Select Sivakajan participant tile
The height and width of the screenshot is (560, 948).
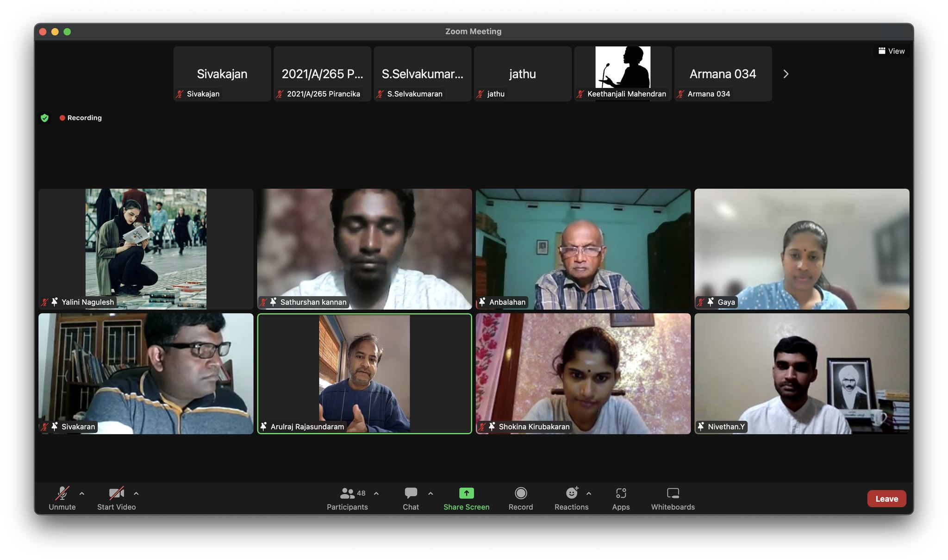click(x=222, y=74)
